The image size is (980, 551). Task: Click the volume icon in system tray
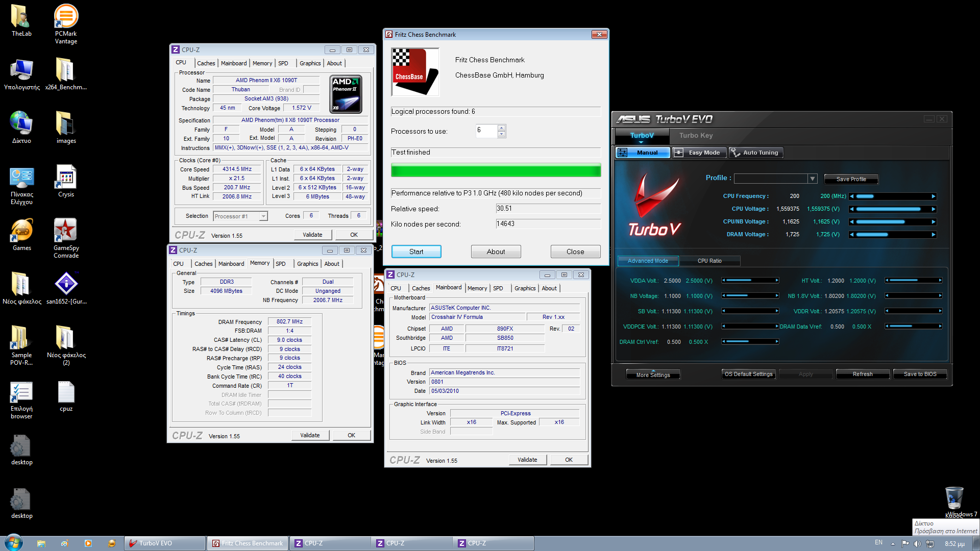click(x=917, y=544)
